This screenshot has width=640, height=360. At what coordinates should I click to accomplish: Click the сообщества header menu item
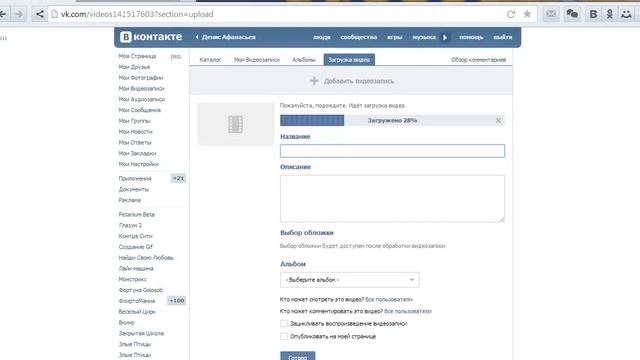359,37
